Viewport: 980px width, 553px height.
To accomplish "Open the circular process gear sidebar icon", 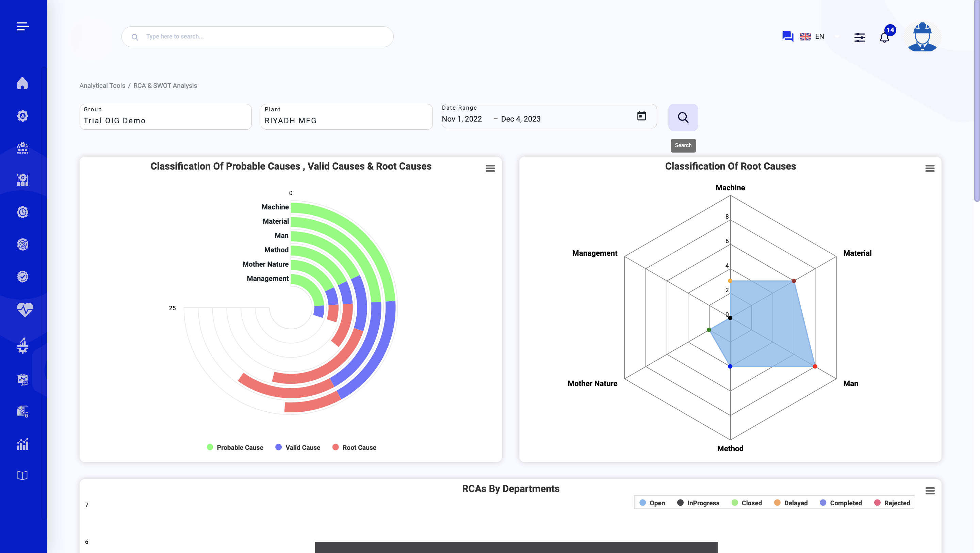I will 22,244.
